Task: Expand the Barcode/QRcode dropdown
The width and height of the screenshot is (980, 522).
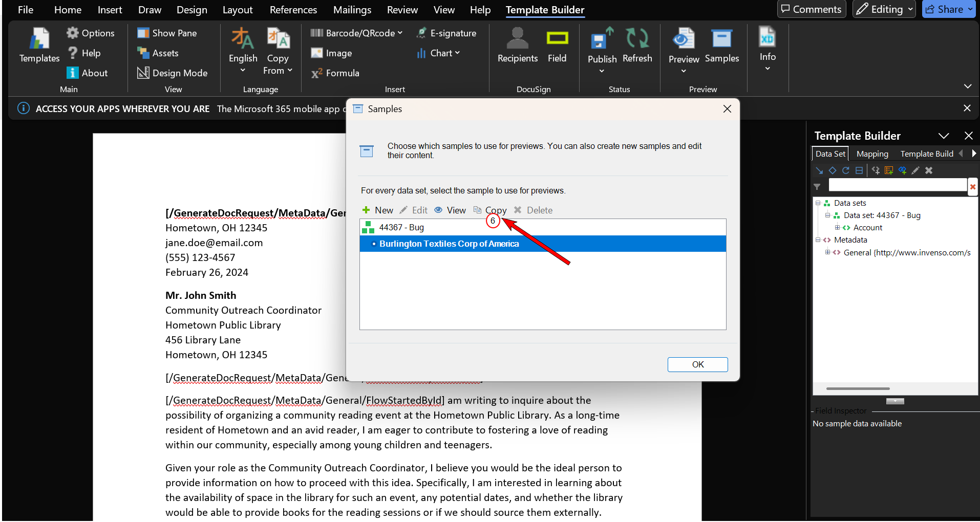Action: 356,33
